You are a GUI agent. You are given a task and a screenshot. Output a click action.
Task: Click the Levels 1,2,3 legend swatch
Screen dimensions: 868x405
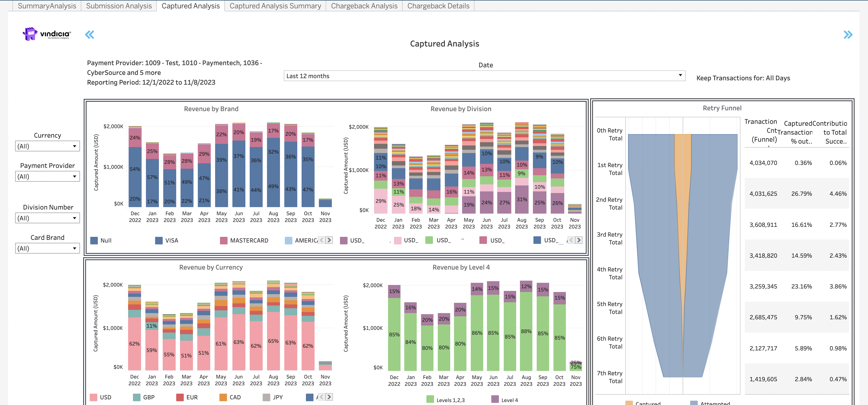point(430,399)
